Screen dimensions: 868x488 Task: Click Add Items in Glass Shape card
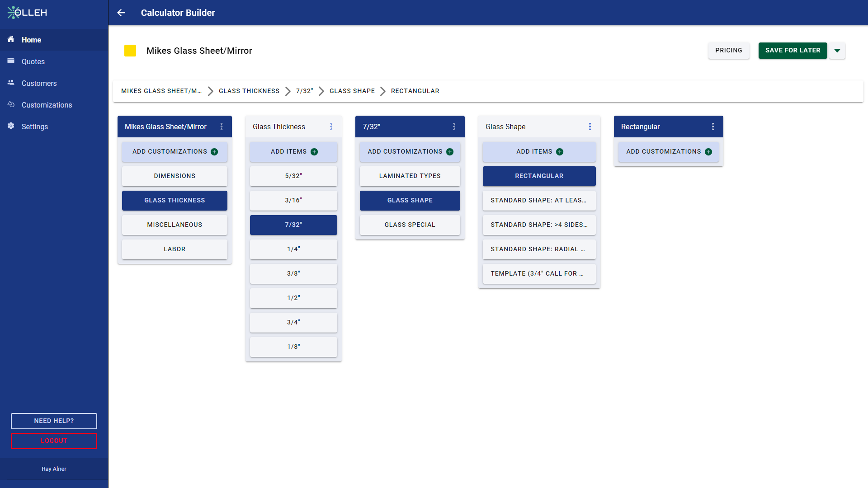[x=539, y=152]
